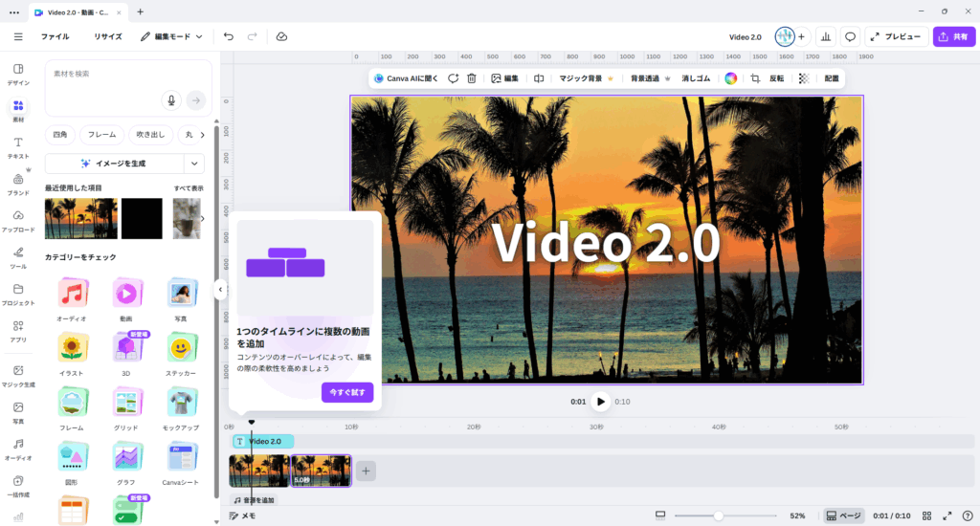Click the zoom slider handle
Screen dimensions: 980x526
click(x=718, y=515)
